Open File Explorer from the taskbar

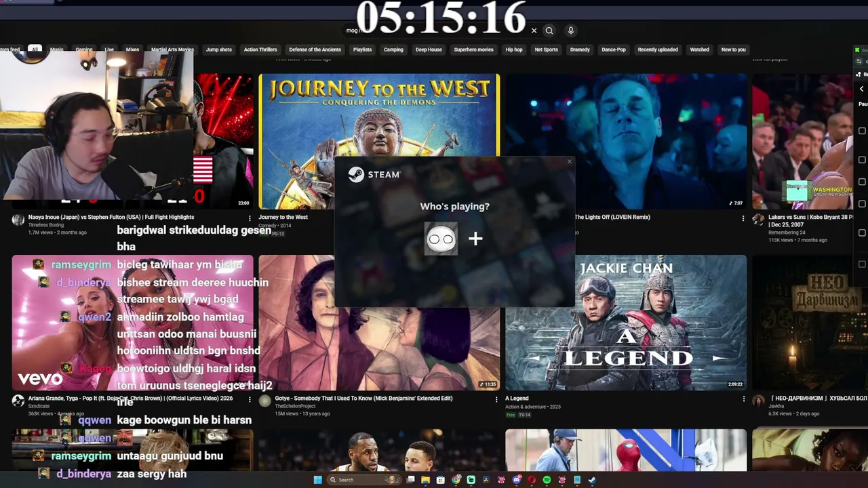(x=425, y=480)
